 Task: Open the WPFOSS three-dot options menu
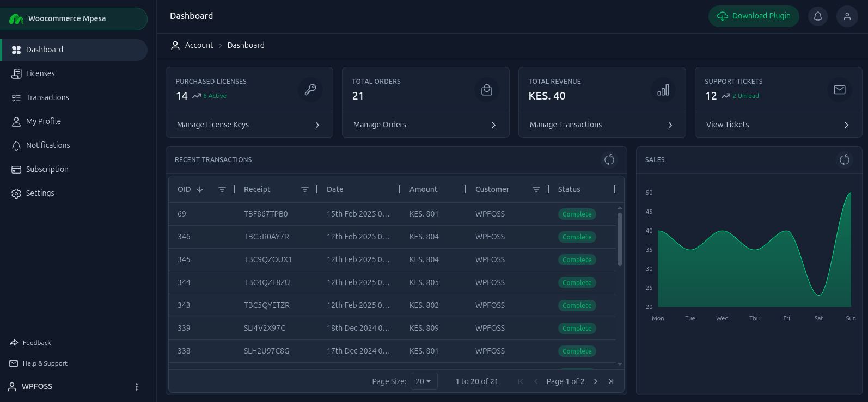click(137, 387)
